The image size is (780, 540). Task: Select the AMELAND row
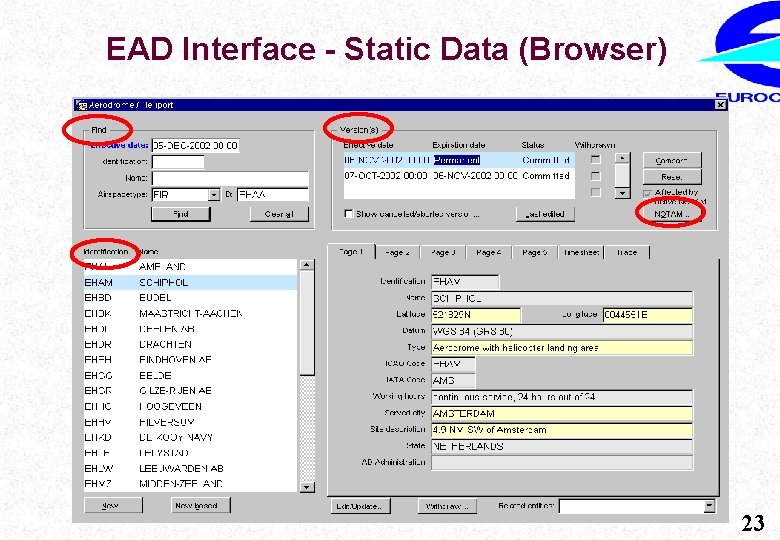(x=191, y=267)
